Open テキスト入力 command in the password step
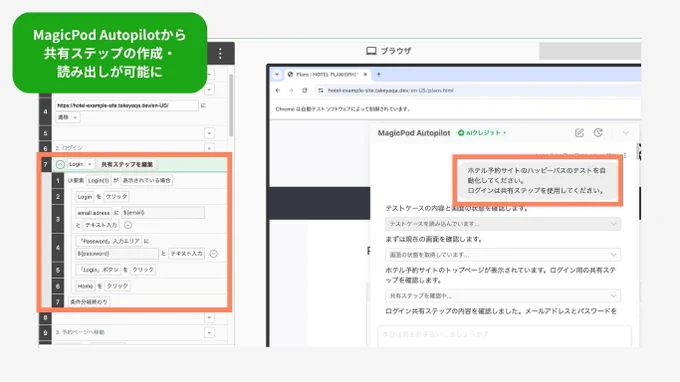680x382 pixels. (x=186, y=254)
